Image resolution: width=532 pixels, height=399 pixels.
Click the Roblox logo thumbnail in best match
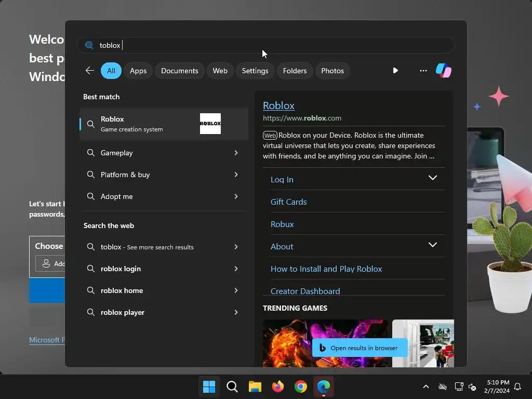[210, 124]
